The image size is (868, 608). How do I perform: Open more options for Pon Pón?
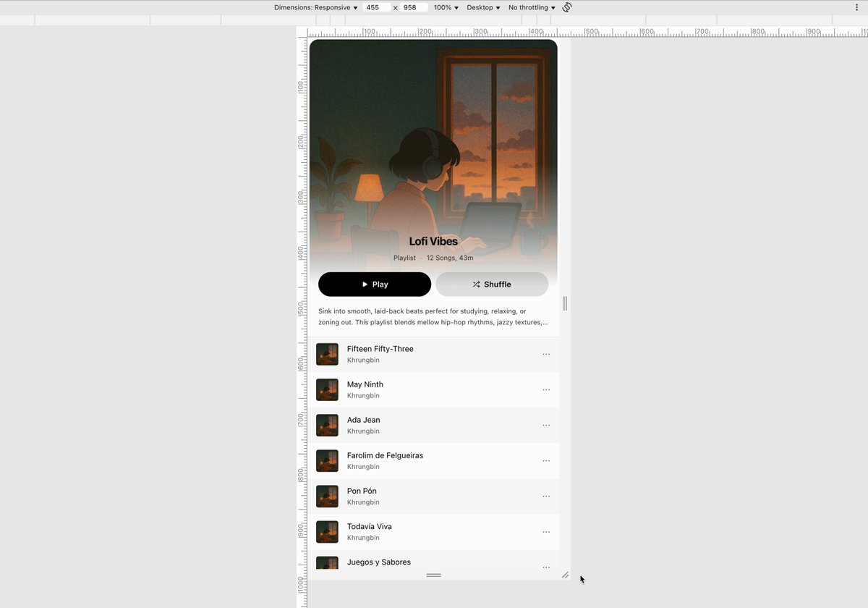click(x=546, y=496)
